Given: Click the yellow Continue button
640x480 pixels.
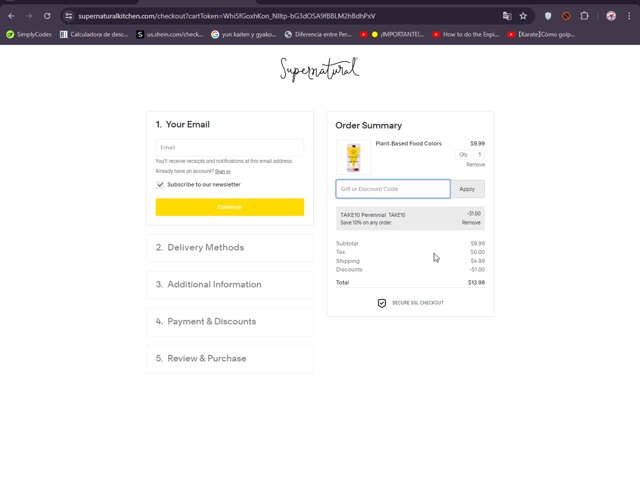Looking at the screenshot, I should click(x=229, y=207).
